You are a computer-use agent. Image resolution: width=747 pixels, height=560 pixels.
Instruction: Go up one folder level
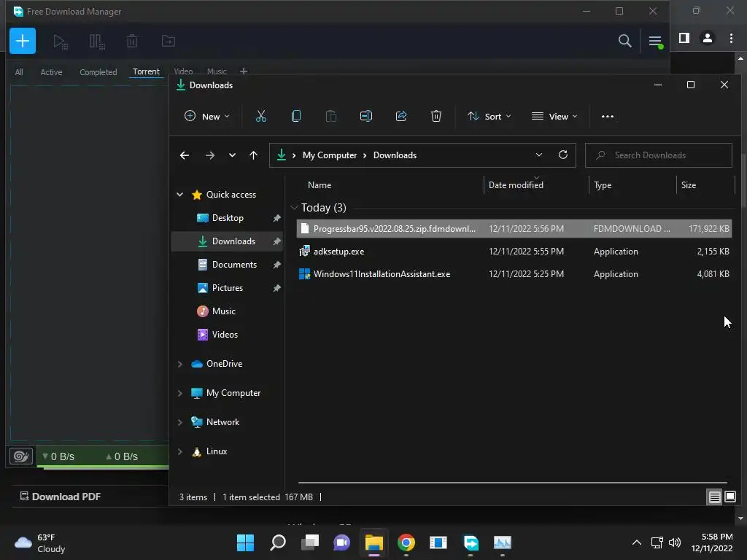tap(253, 155)
